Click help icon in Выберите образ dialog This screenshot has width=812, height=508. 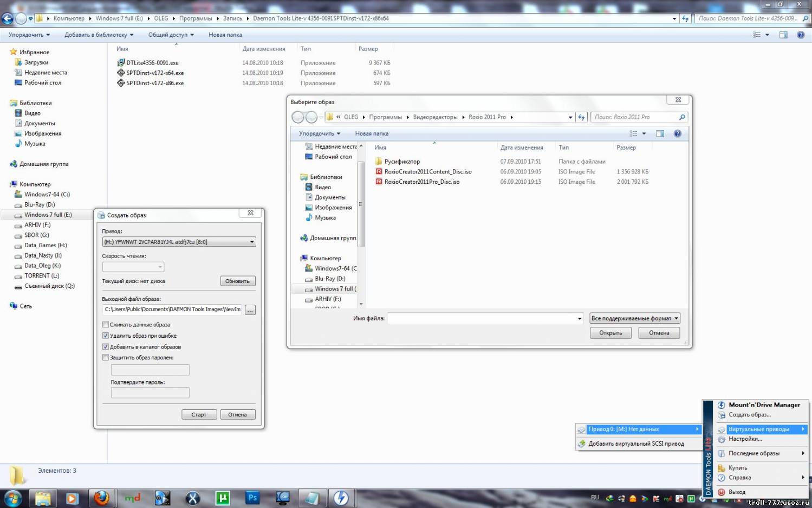point(677,133)
